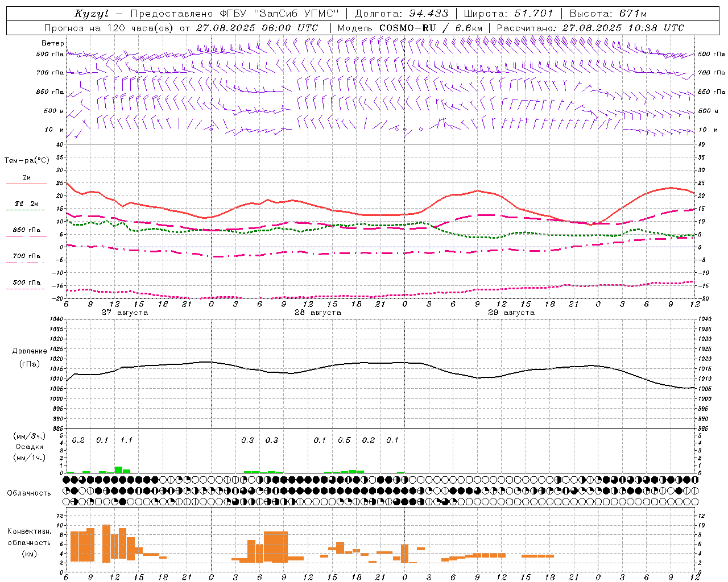Viewport: 728px width, 582px height.
Task: Click the '(мм/1ч.)' precipitation unit label
Action: (30, 458)
